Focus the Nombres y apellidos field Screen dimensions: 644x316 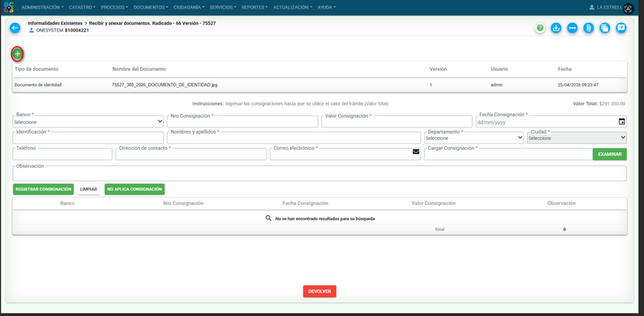294,139
